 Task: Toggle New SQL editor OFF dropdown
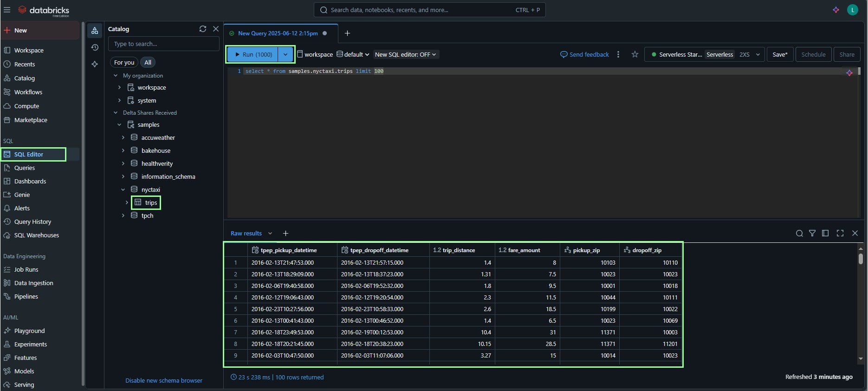[406, 54]
